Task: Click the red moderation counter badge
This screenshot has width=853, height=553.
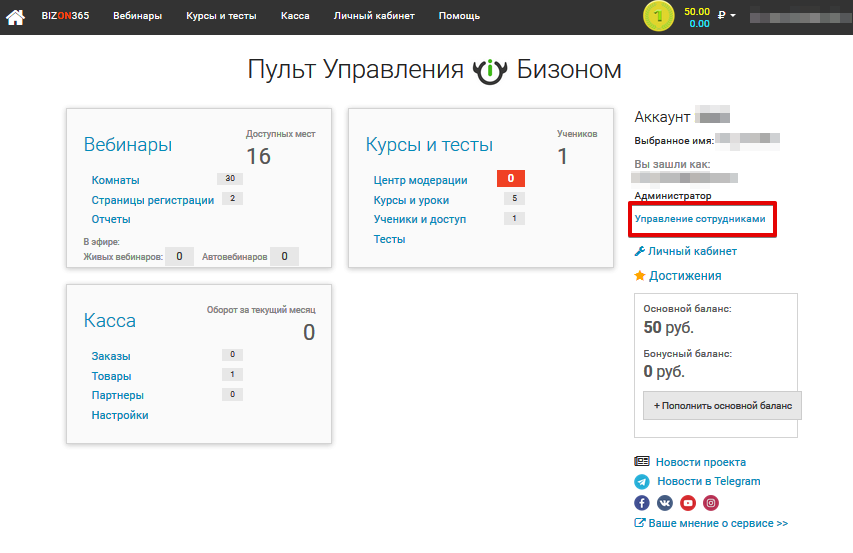Action: point(510,179)
